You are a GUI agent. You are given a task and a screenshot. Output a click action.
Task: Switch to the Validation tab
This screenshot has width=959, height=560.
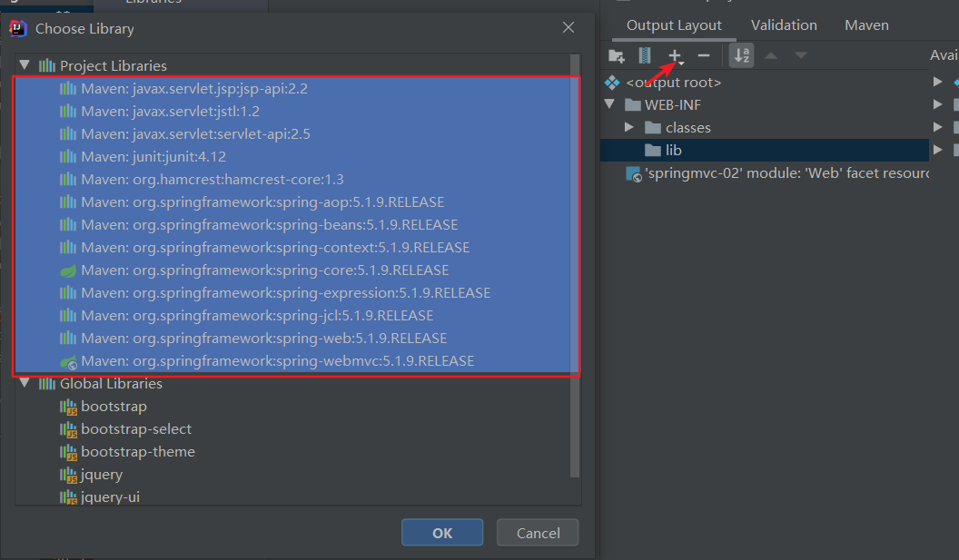click(x=784, y=25)
